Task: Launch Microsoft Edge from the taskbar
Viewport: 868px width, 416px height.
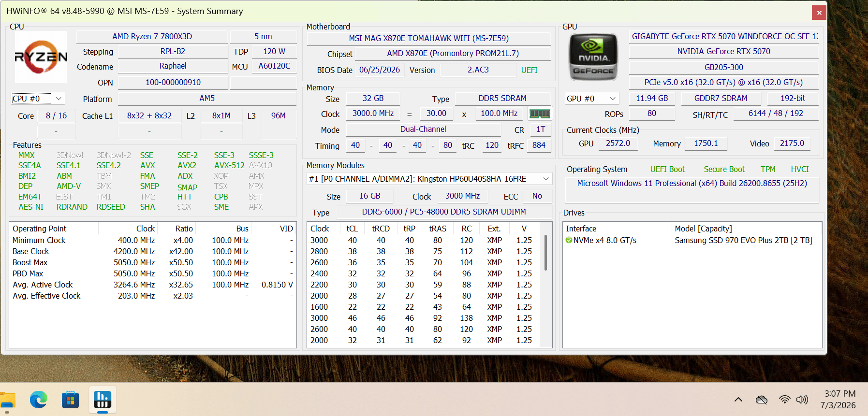Action: tap(39, 400)
